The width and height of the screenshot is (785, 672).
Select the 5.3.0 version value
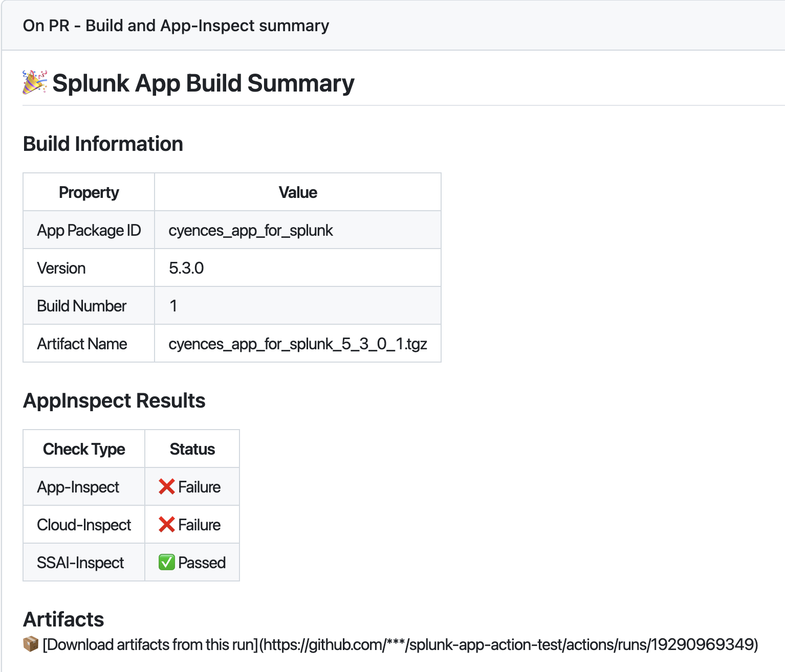[186, 268]
